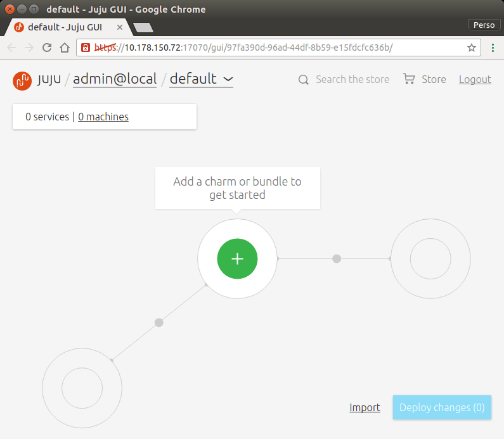Open the 0 machines view
504x439 pixels.
103,117
